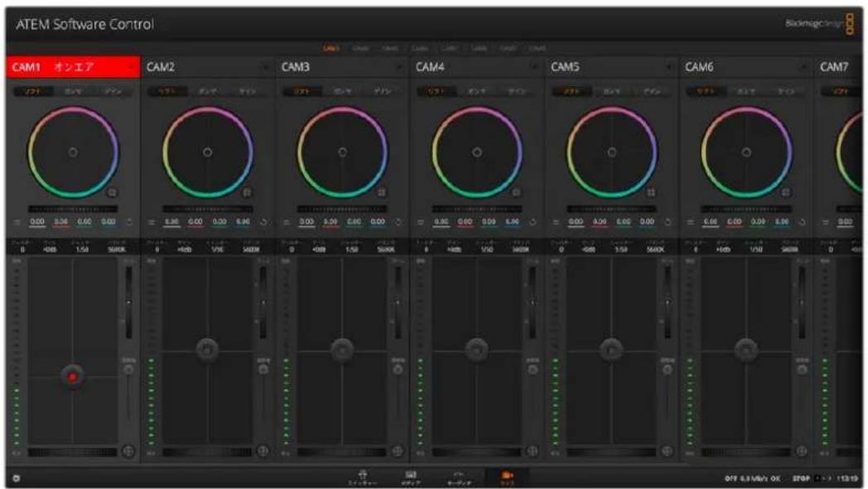Click CAM3 icon left of color values
This screenshot has width=868, height=489.
286,222
